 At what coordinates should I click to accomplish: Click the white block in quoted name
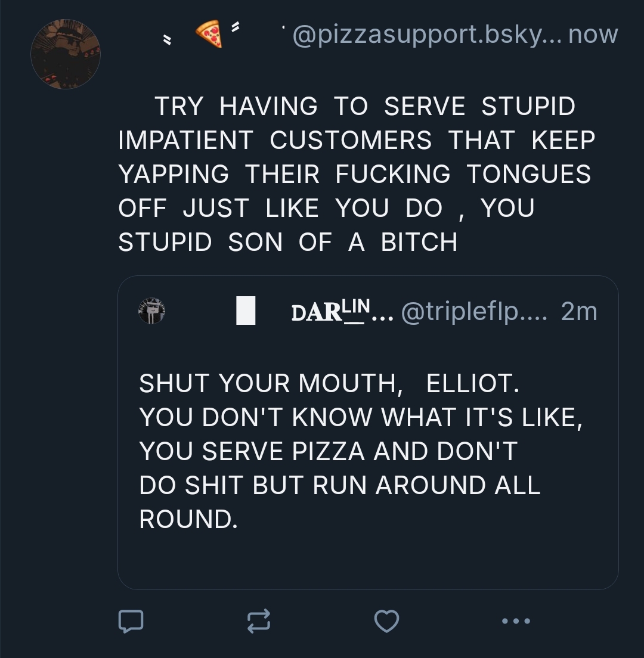point(246,312)
